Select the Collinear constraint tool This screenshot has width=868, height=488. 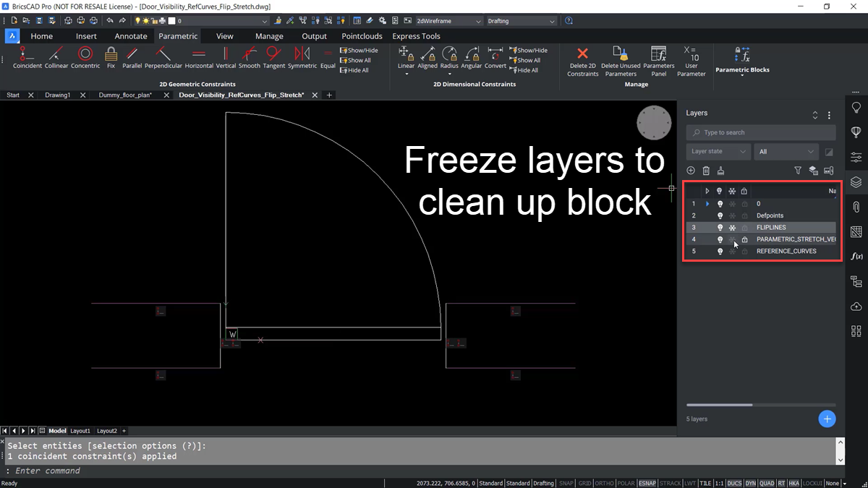click(x=56, y=57)
